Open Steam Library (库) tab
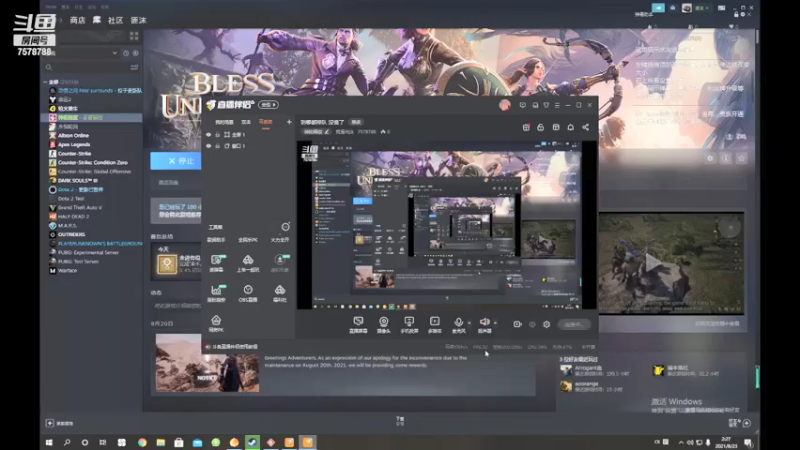The image size is (800, 450). (x=96, y=20)
